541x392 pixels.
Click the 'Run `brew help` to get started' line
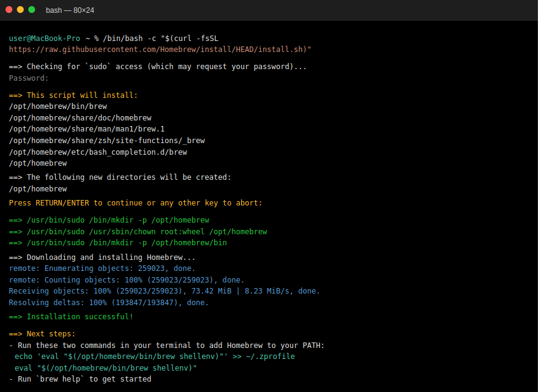pos(80,379)
